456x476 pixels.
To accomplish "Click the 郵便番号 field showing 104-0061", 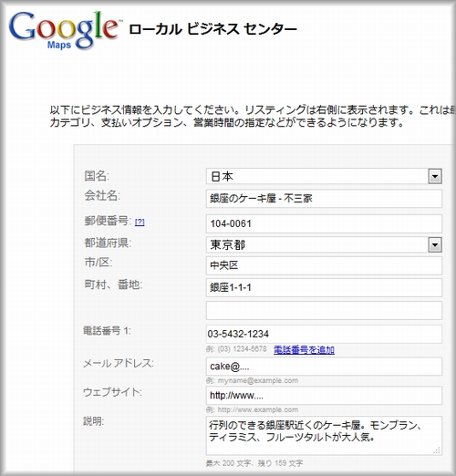I will click(x=324, y=223).
